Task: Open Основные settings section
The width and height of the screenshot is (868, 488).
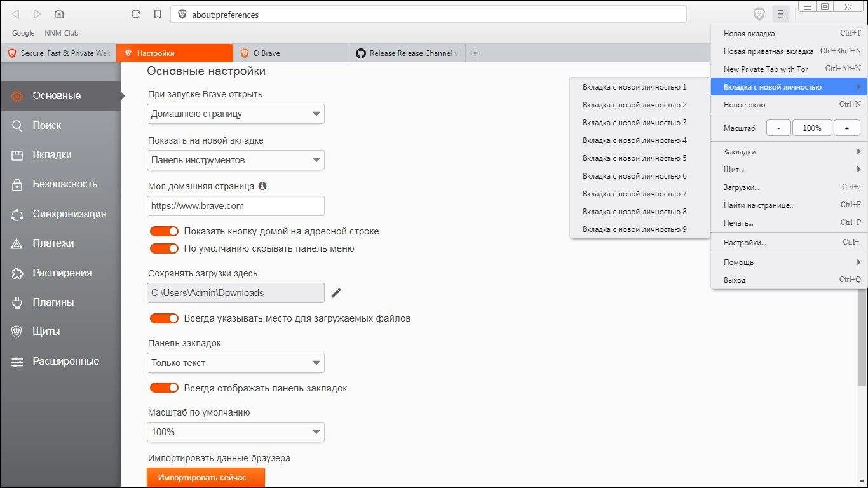Action: 60,96
